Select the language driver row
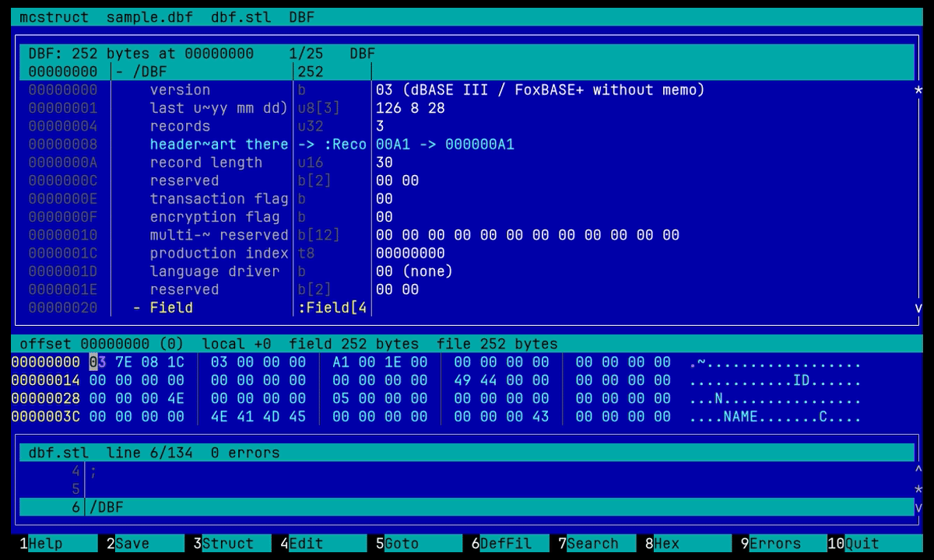 click(466, 271)
